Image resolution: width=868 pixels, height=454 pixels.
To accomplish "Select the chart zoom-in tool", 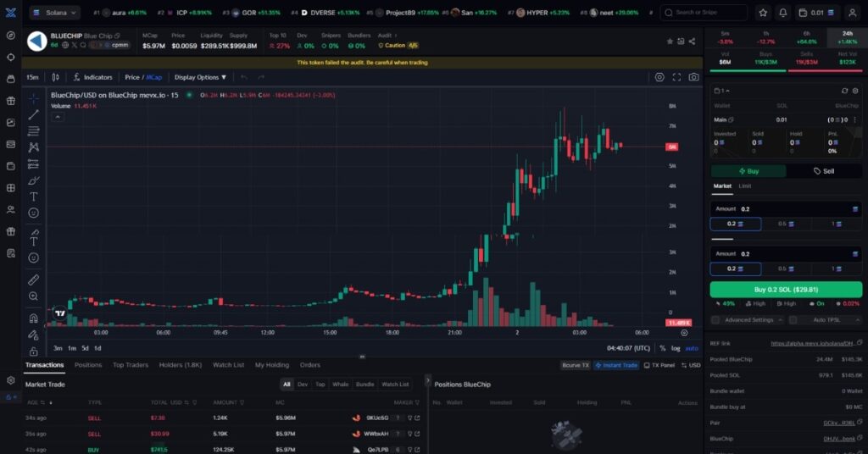I will point(34,296).
